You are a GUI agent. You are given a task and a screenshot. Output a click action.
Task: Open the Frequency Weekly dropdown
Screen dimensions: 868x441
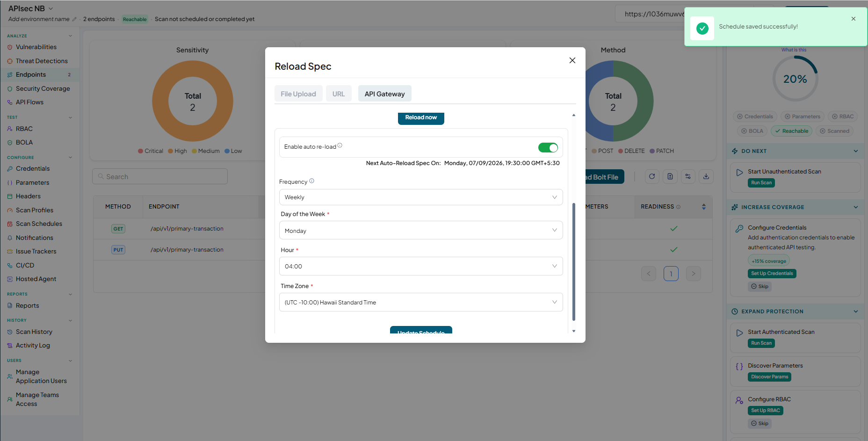pyautogui.click(x=421, y=197)
